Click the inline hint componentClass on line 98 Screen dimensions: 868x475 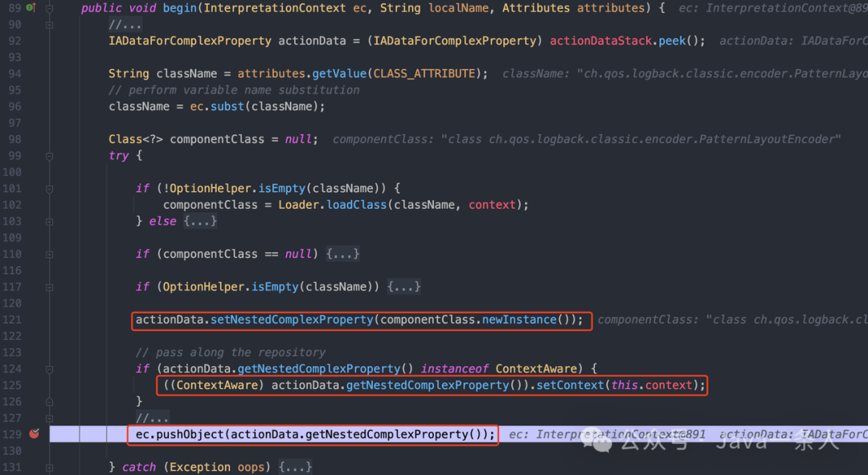click(x=586, y=140)
